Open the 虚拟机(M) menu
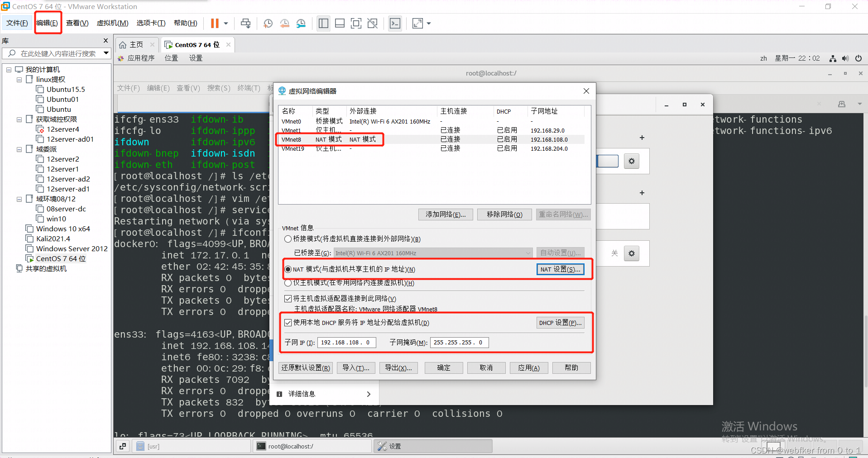The width and height of the screenshot is (868, 458). (112, 23)
